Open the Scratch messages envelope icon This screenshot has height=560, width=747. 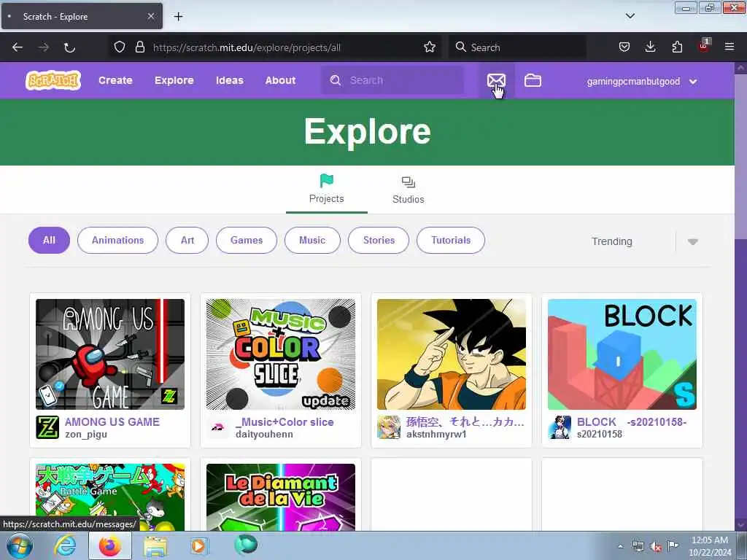(496, 80)
